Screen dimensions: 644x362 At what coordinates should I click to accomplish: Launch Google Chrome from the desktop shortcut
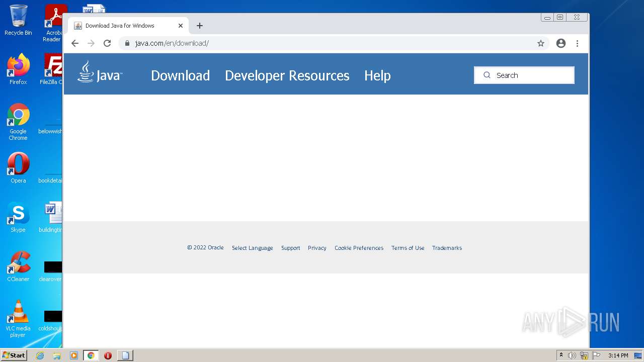pos(18,122)
